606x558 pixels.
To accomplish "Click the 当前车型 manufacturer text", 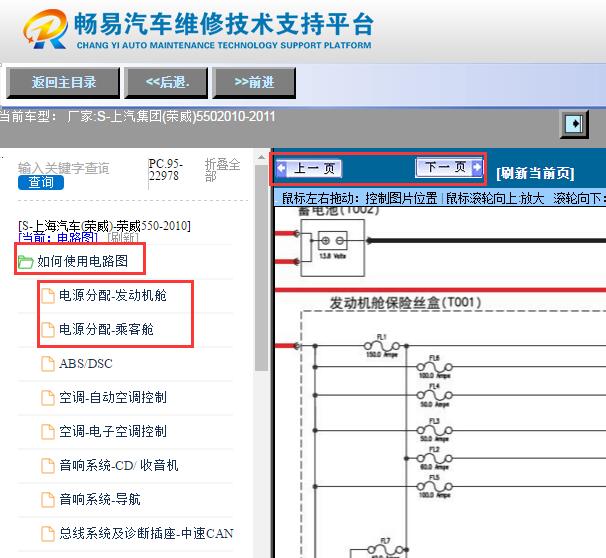I will pos(138,117).
